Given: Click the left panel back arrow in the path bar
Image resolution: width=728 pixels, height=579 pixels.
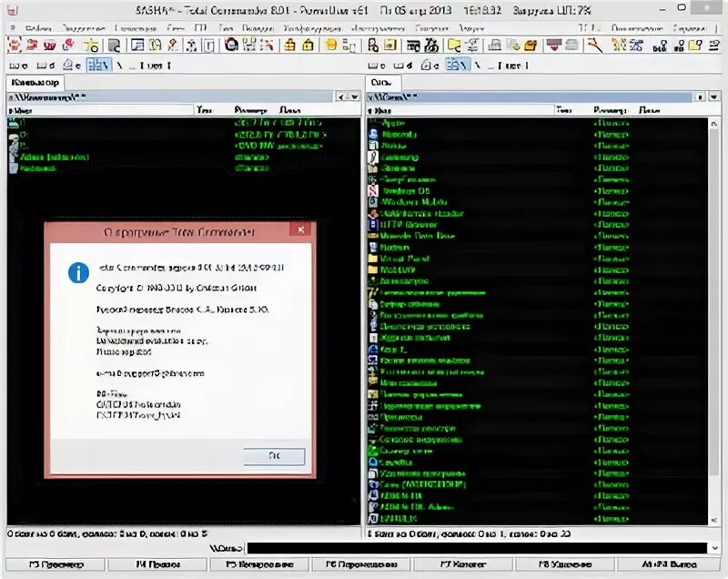Looking at the screenshot, I should click(x=342, y=96).
